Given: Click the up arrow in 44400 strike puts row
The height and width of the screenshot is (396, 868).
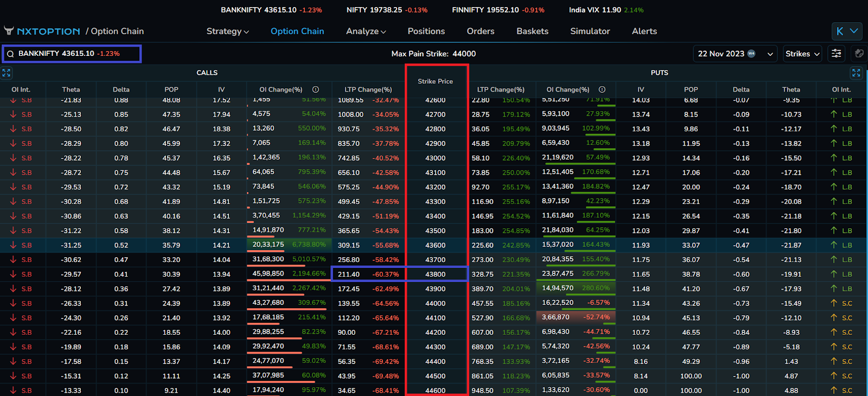Looking at the screenshot, I should click(x=834, y=361).
